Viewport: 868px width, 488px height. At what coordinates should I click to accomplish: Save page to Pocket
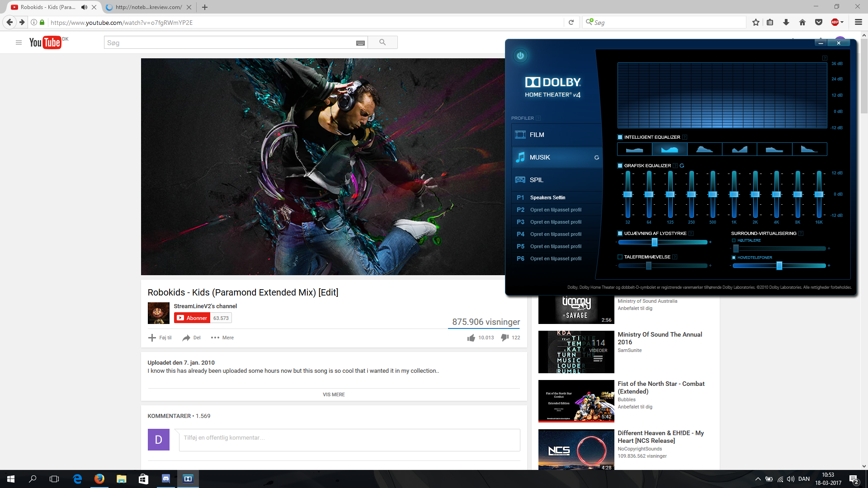[819, 22]
